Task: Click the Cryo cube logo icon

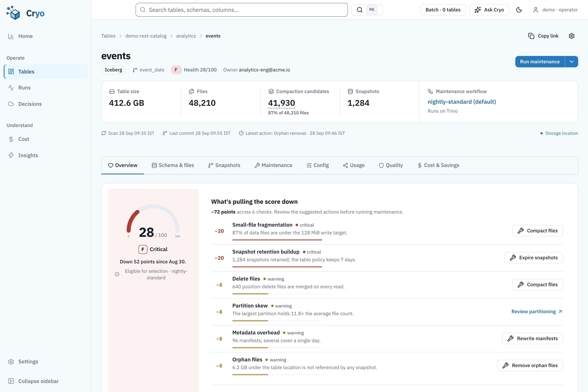Action: click(x=13, y=13)
